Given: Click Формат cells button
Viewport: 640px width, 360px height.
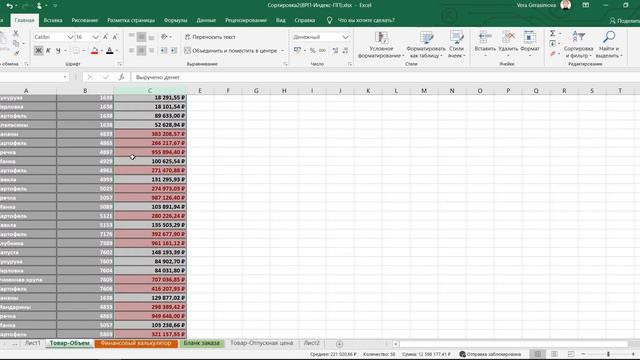Looking at the screenshot, I should click(x=530, y=43).
